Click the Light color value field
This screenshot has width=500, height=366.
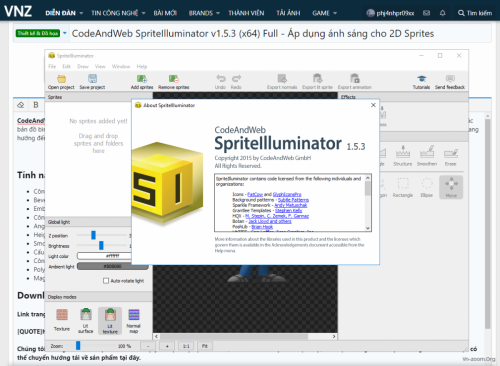(x=104, y=256)
